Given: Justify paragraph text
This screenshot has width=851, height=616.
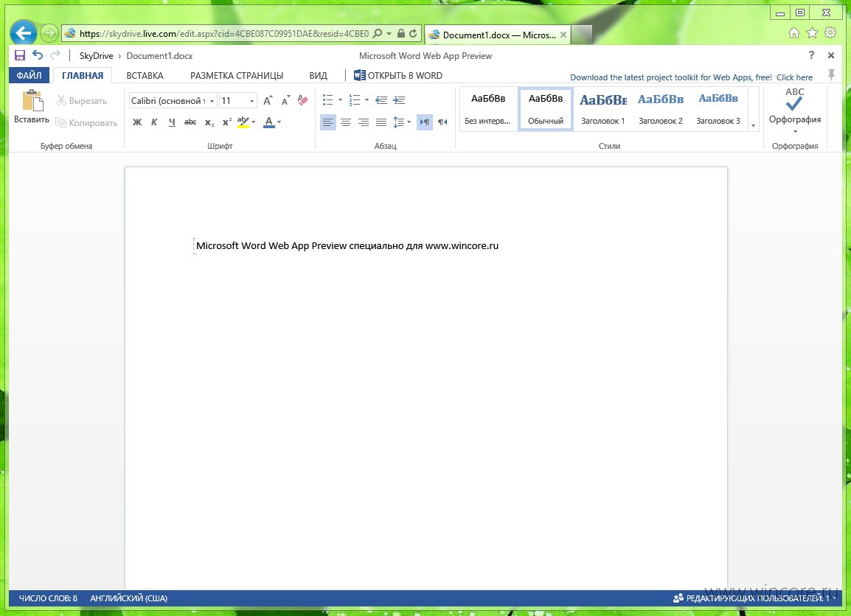Looking at the screenshot, I should point(381,122).
